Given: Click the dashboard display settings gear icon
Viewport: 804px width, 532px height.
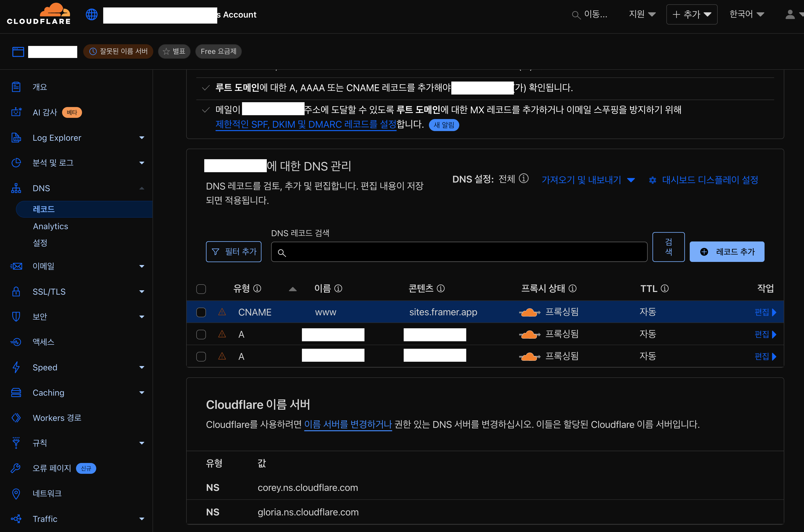Looking at the screenshot, I should point(652,180).
